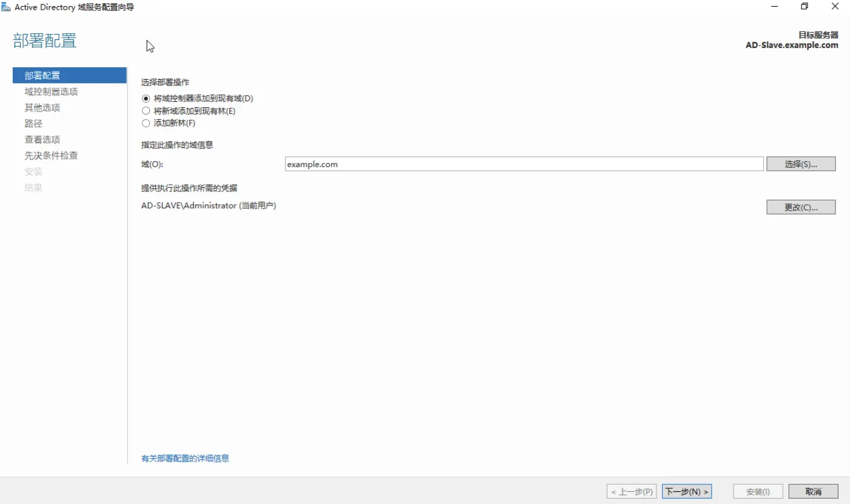Select 将域控制器添加到现有域(D) option

pyautogui.click(x=146, y=98)
